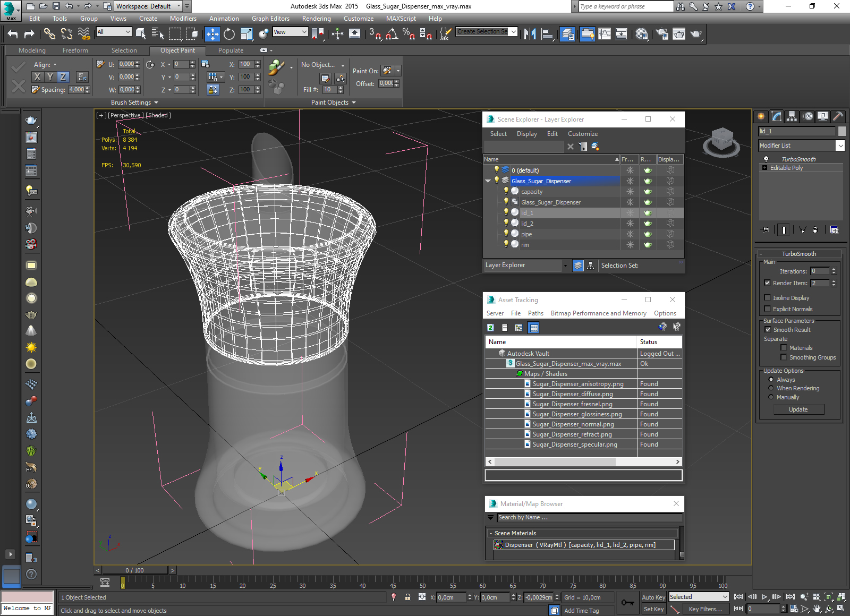Click Configure Modifier Sets icon
This screenshot has height=616, width=850.
click(835, 229)
